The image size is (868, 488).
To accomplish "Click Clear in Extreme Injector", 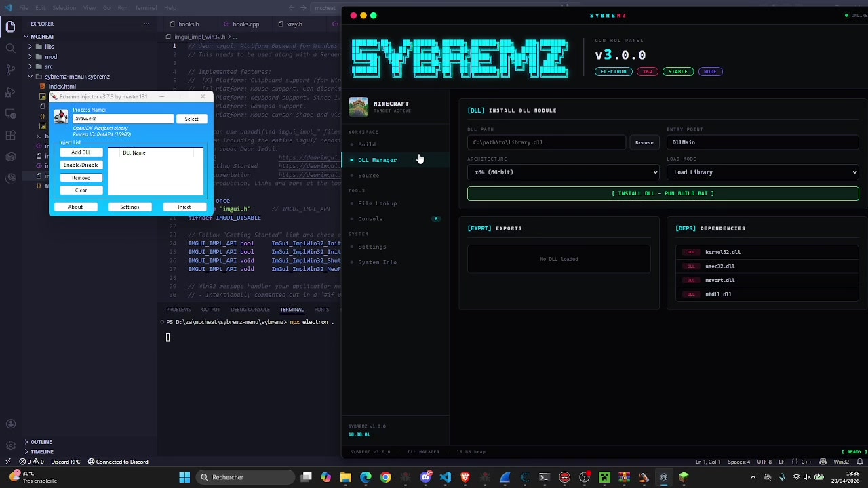I will [81, 190].
